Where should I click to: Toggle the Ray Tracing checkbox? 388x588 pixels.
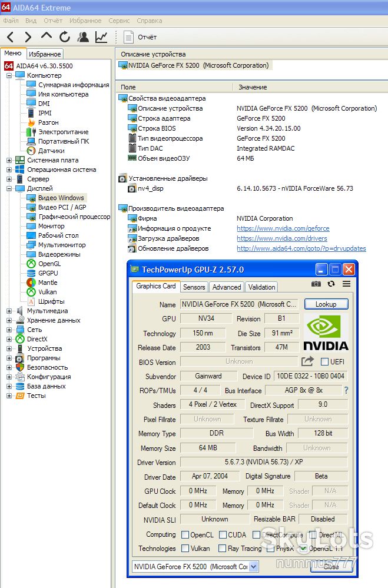pyautogui.click(x=222, y=548)
